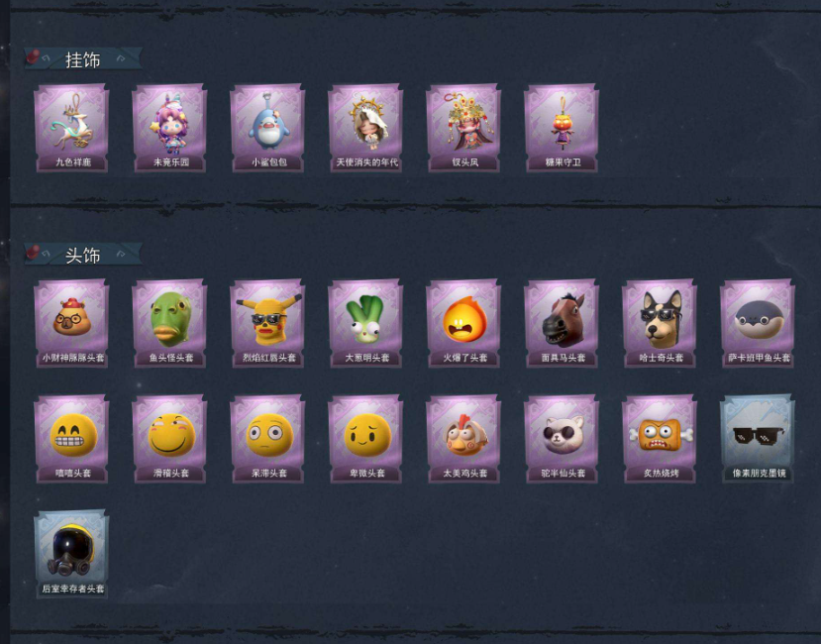
Task: Choose the 鱼头怪头套 green fish mask
Action: [x=169, y=323]
